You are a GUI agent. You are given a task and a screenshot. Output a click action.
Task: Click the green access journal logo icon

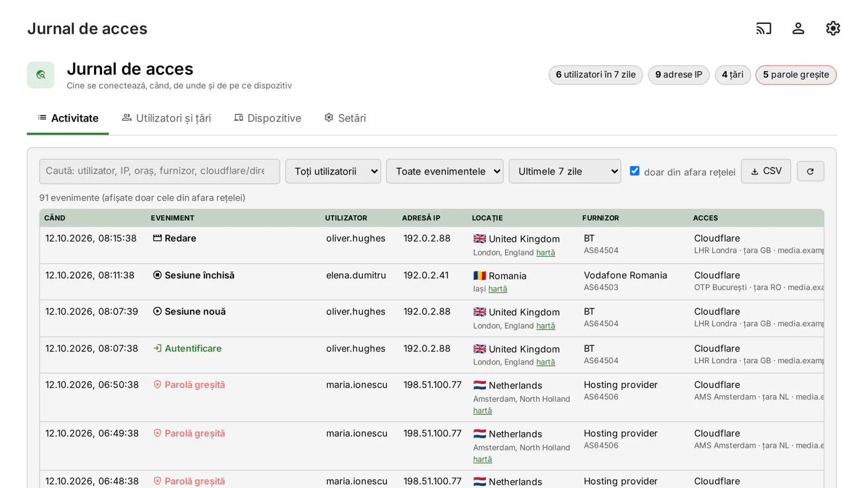pyautogui.click(x=41, y=75)
